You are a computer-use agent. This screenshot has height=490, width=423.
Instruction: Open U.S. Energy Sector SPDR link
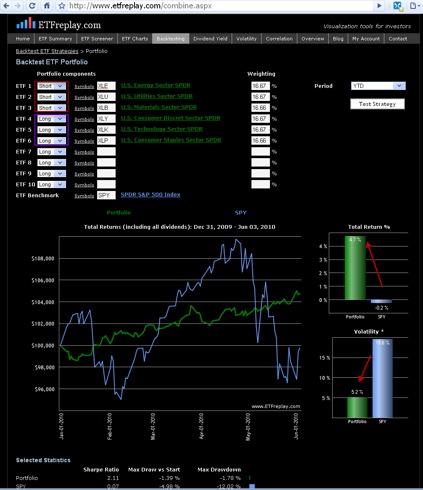(x=156, y=85)
